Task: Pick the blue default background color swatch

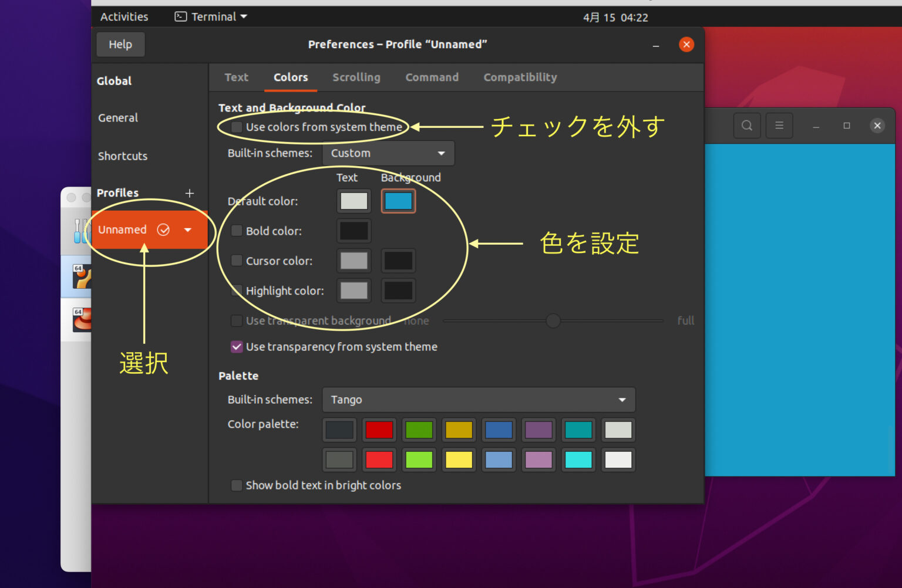Action: (x=398, y=201)
